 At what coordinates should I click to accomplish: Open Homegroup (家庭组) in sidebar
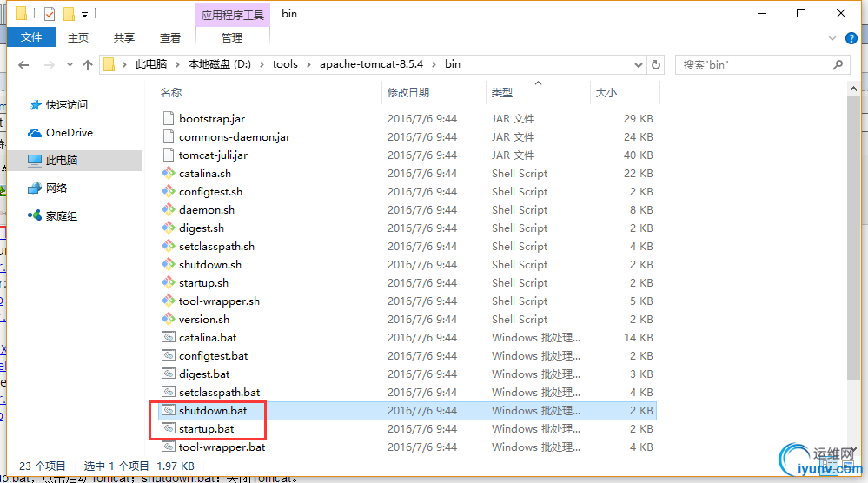53,215
